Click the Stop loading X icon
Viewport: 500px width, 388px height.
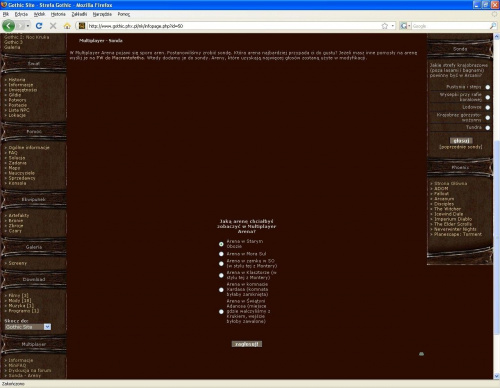pyautogui.click(x=53, y=26)
